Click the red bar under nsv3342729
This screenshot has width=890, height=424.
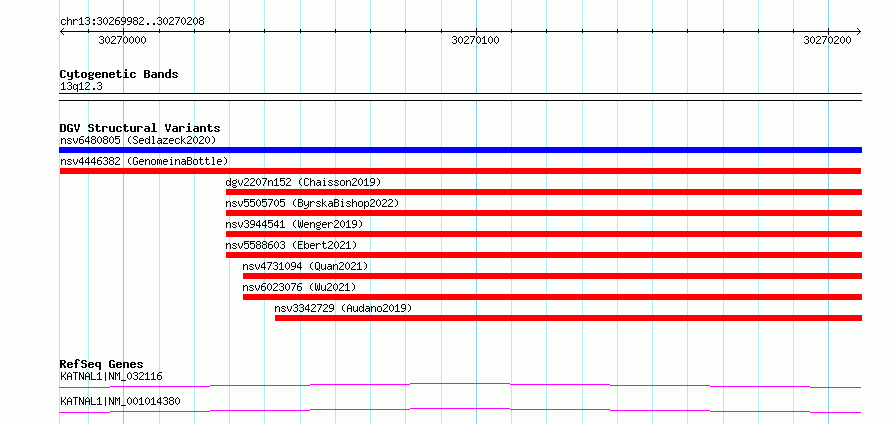(568, 318)
